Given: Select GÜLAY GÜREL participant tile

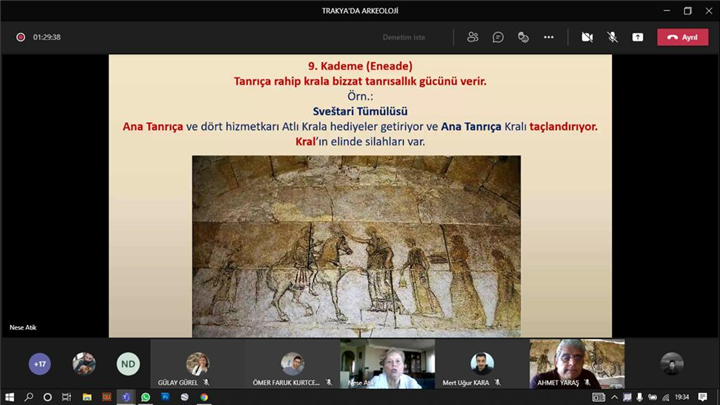Looking at the screenshot, I should coord(197,364).
